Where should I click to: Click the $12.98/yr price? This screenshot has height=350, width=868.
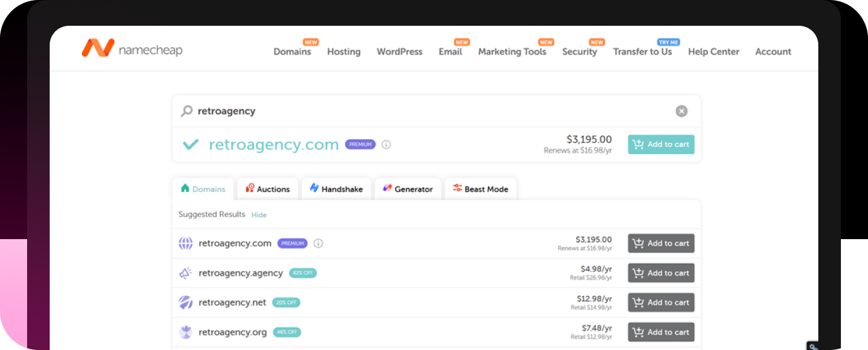(594, 298)
